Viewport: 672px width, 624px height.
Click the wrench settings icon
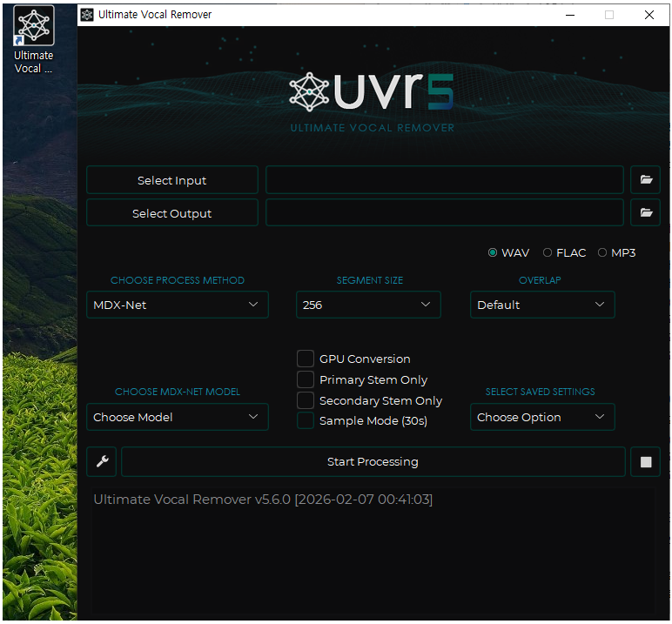pos(102,461)
